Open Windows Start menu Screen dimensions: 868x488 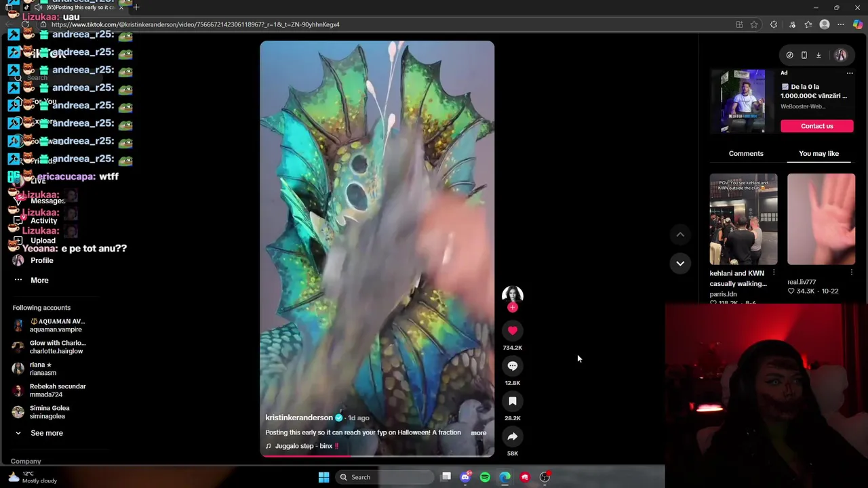point(323,477)
